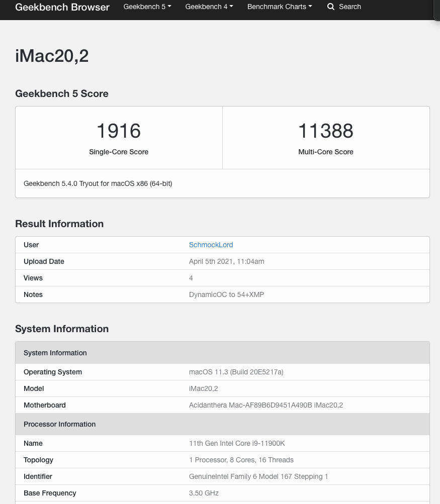Viewport: 440px width, 504px height.
Task: Click the 11th Gen Intel Core i9-11900K name
Action: coord(237,443)
